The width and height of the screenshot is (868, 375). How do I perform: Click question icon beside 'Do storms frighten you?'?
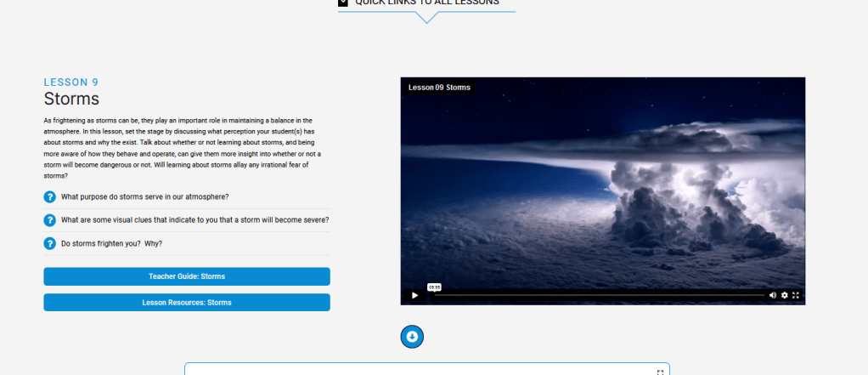tap(50, 244)
